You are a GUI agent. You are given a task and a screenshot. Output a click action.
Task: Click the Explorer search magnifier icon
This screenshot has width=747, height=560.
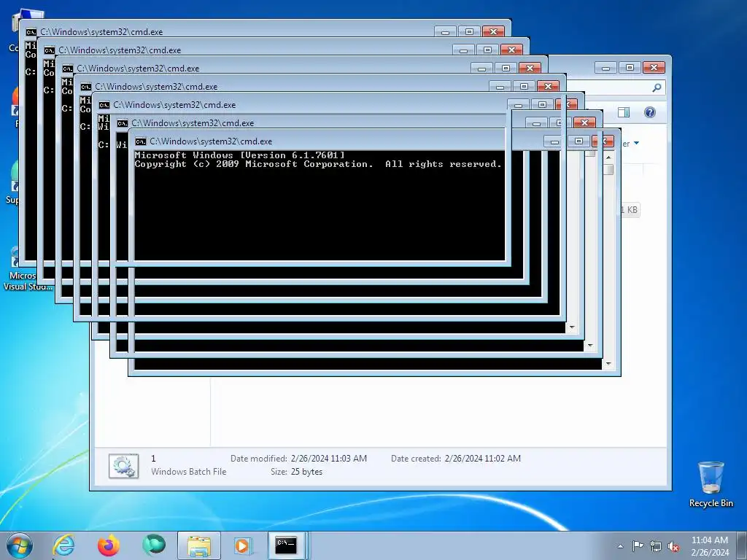[657, 87]
